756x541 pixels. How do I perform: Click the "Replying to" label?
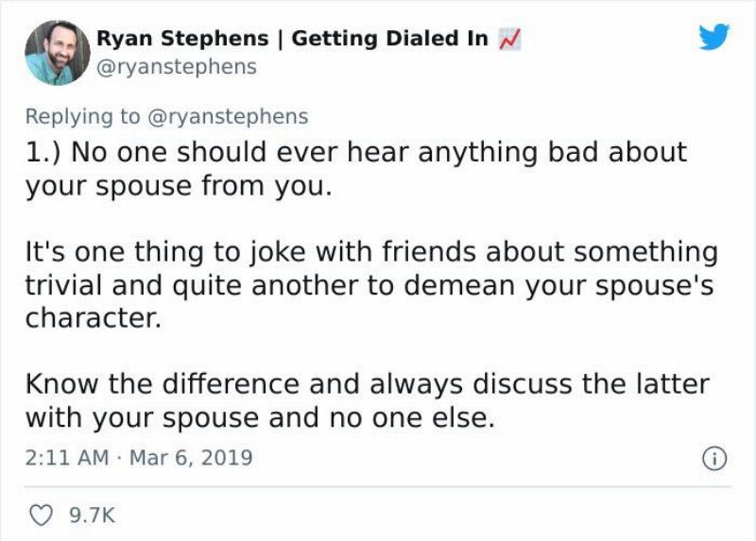click(x=81, y=116)
